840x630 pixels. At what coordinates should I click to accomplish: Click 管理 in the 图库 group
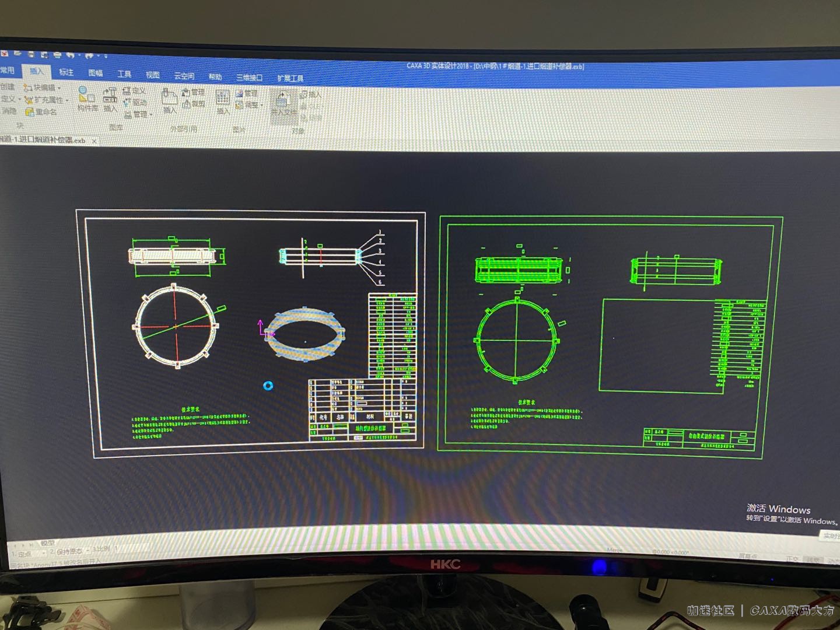(x=136, y=114)
